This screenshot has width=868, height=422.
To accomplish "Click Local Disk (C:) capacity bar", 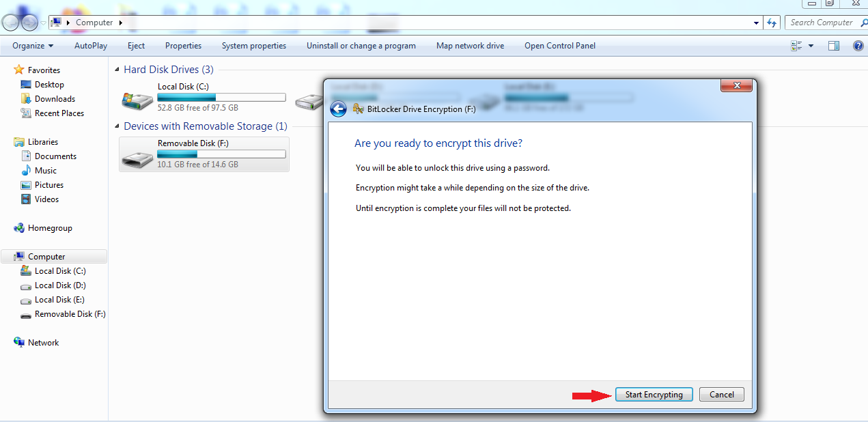I will coord(221,98).
